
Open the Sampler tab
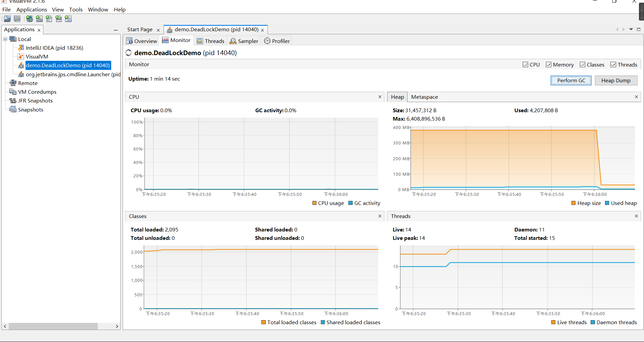pos(244,41)
